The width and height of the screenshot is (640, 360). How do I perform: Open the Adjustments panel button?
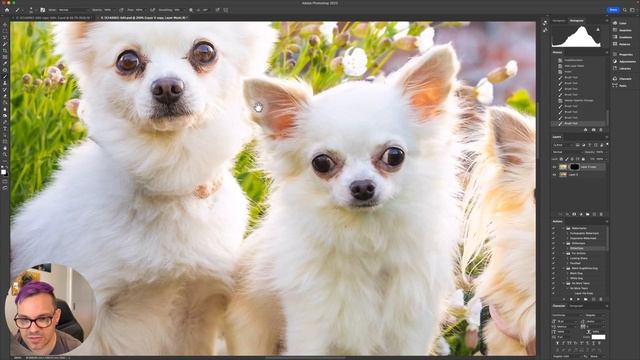coord(624,61)
